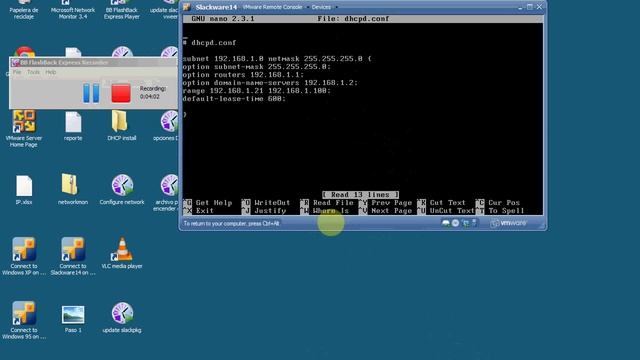This screenshot has height=360, width=640.
Task: Open the Devices dropdown menu in VMware
Action: pos(324,7)
